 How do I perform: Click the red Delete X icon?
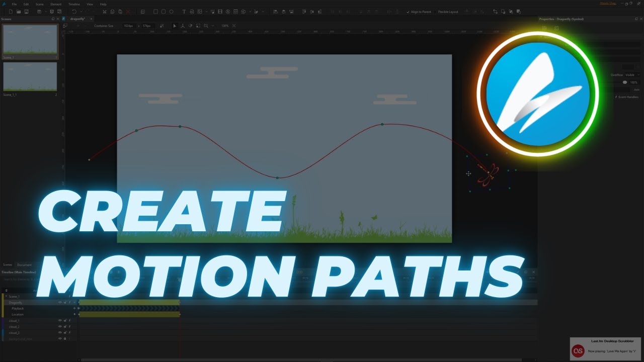coord(128,12)
